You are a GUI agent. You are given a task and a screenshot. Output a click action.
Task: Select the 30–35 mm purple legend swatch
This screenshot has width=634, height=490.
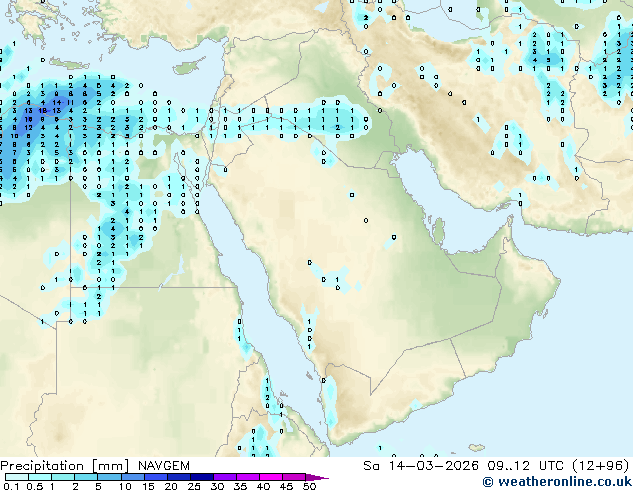225,477
